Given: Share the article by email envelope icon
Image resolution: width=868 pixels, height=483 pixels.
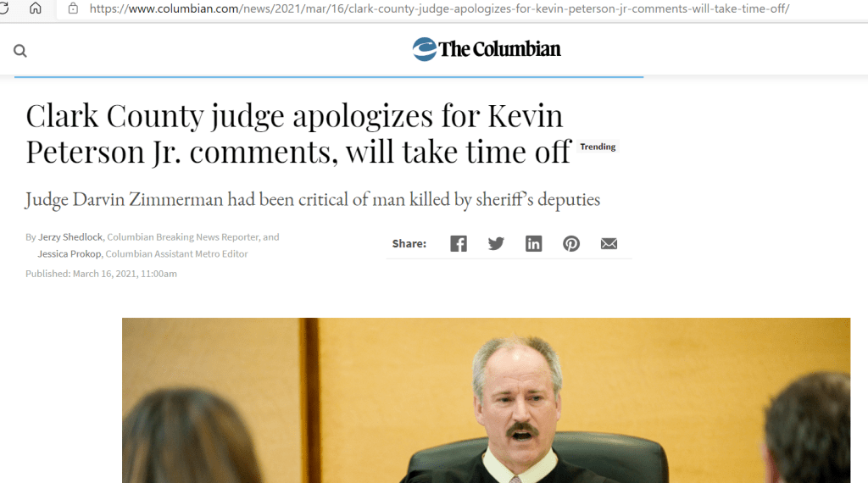Looking at the screenshot, I should coord(609,243).
